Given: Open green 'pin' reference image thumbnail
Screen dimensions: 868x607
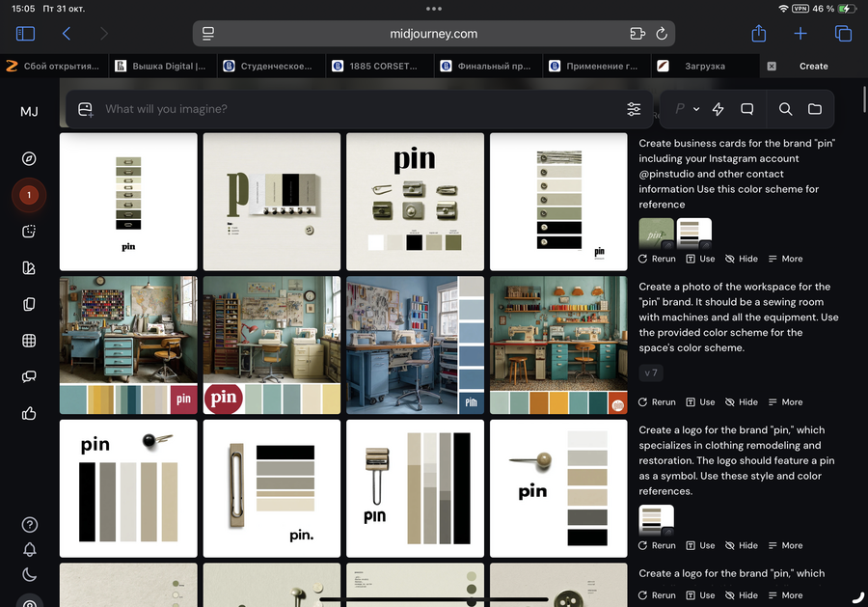Looking at the screenshot, I should click(x=656, y=234).
